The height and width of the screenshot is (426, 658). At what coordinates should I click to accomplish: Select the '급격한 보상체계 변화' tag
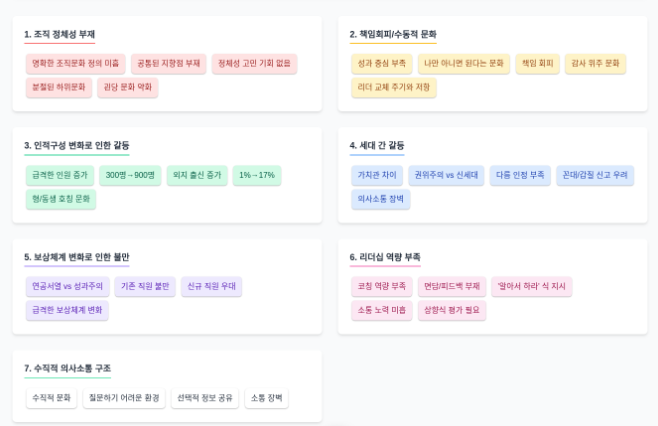[67, 310]
